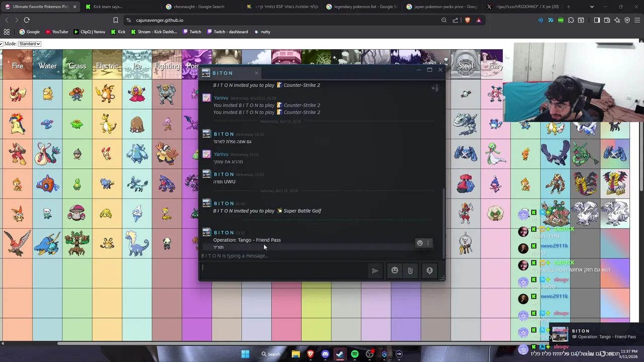Open browser zoom control in address bar

444,20
